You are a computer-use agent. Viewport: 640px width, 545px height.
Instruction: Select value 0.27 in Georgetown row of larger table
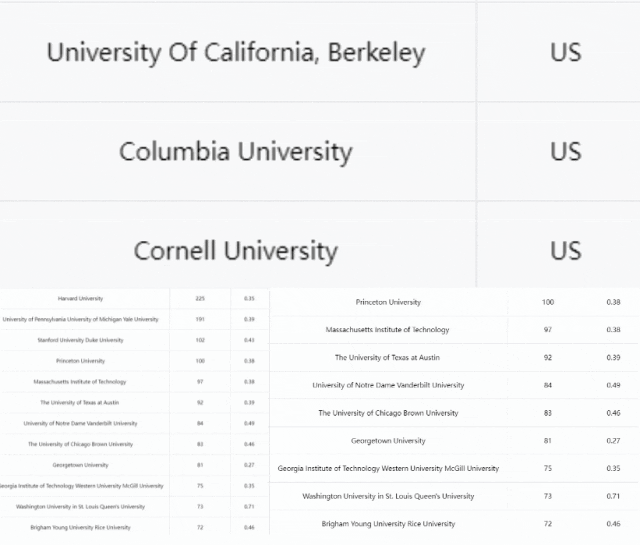613,440
